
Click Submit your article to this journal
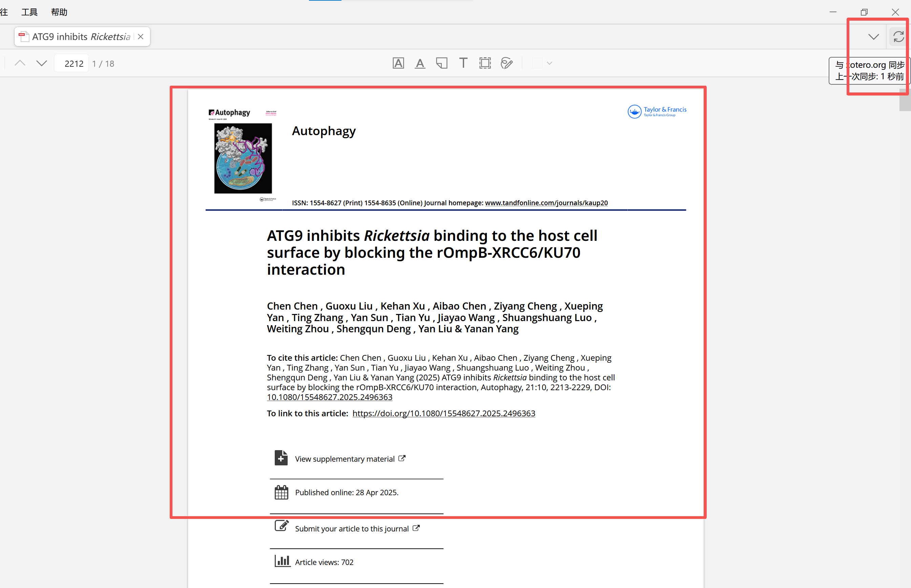point(351,529)
